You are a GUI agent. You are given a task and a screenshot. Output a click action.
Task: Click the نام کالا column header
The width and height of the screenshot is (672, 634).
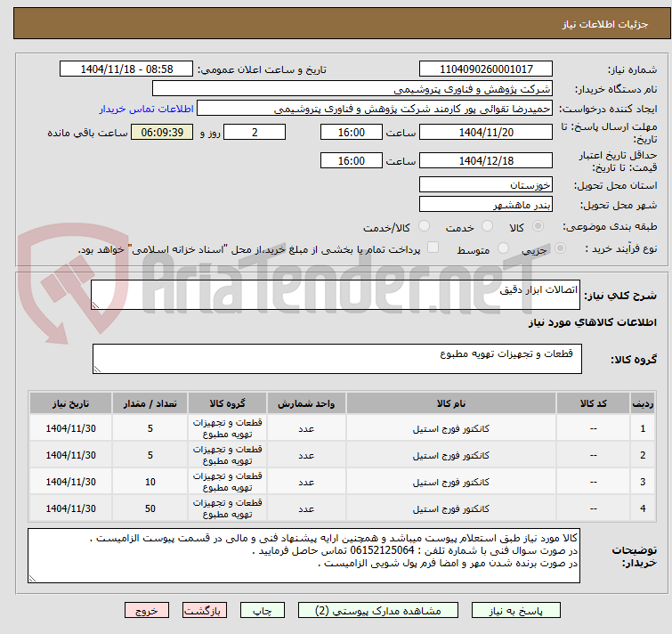[x=451, y=403]
